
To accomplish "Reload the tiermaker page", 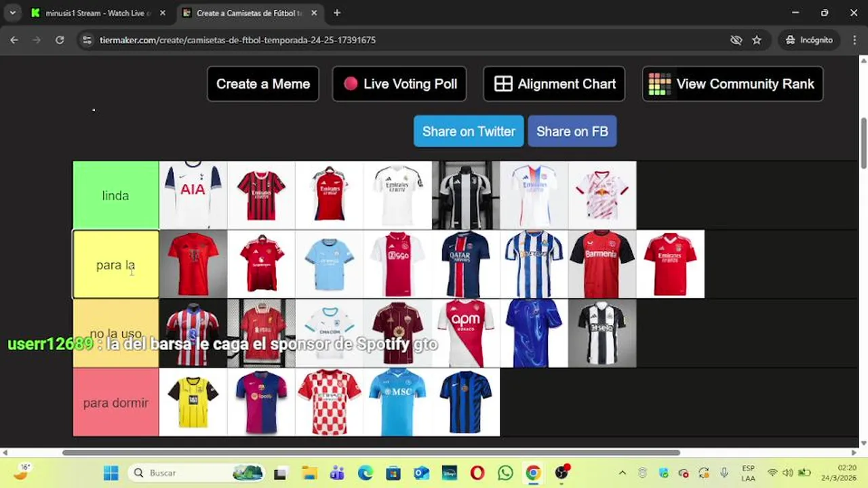I will (60, 40).
